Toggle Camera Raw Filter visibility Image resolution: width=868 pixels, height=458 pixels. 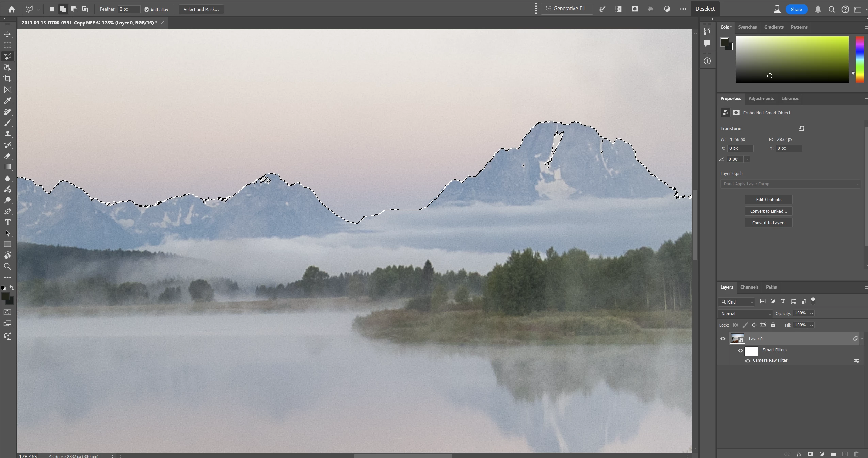coord(748,361)
